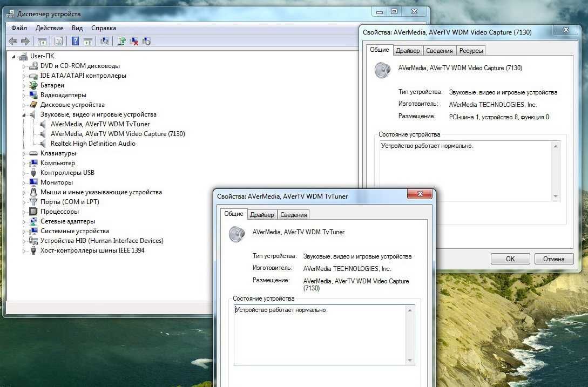Open the Справка menu

(x=104, y=28)
